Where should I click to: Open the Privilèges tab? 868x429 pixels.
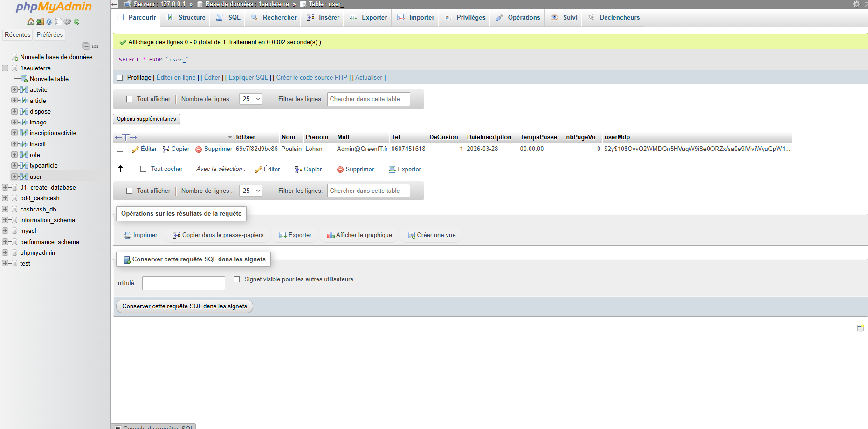click(465, 17)
